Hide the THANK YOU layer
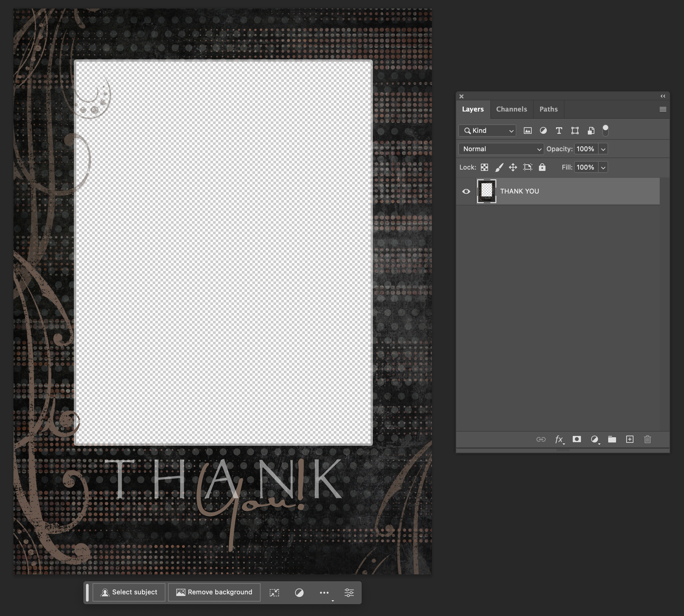This screenshot has height=616, width=684. click(466, 191)
